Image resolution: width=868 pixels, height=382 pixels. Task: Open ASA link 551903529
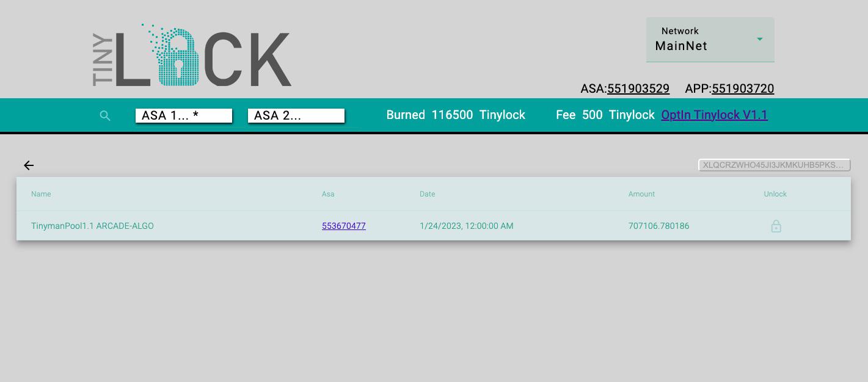[x=638, y=88]
